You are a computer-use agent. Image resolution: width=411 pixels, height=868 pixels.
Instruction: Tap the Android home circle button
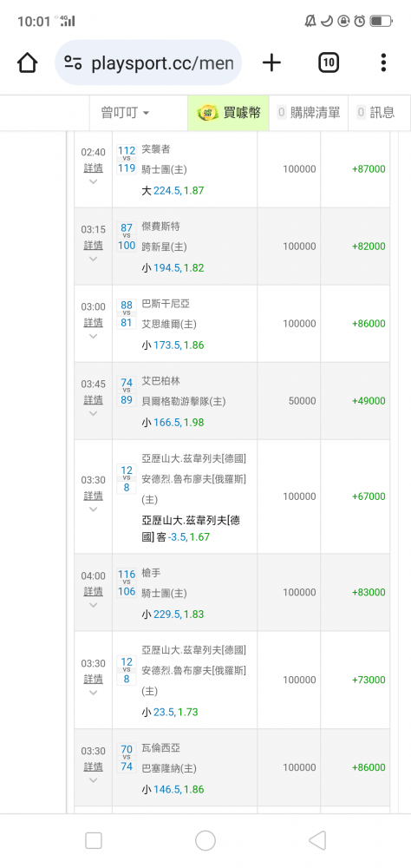(205, 840)
